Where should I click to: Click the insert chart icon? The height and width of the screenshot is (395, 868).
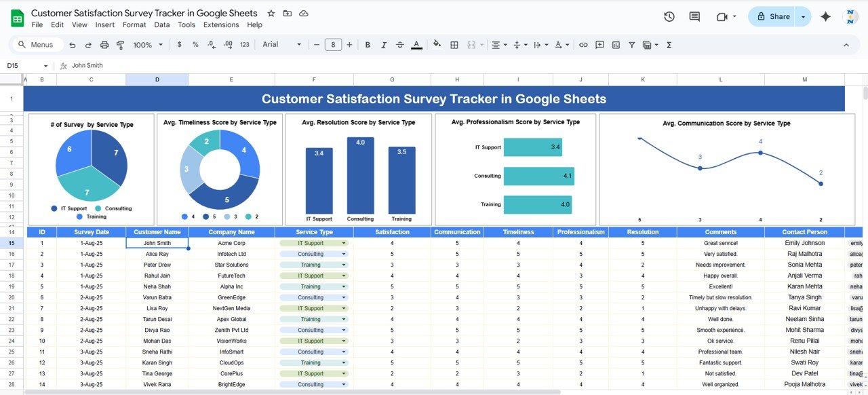[x=616, y=45]
